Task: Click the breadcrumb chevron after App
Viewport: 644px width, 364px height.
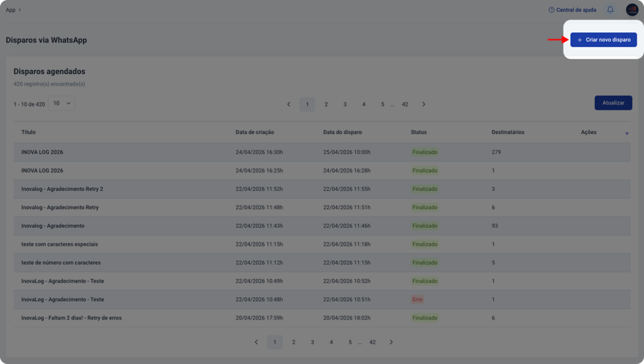Action: 19,10
